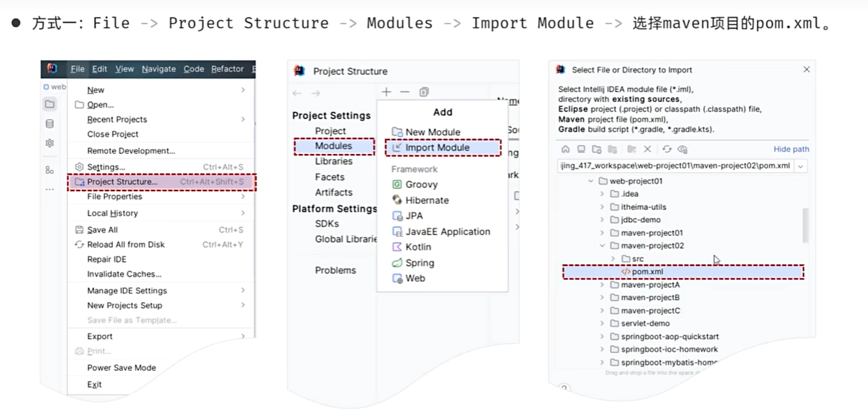Choose Import Module in the Add popup

443,148
